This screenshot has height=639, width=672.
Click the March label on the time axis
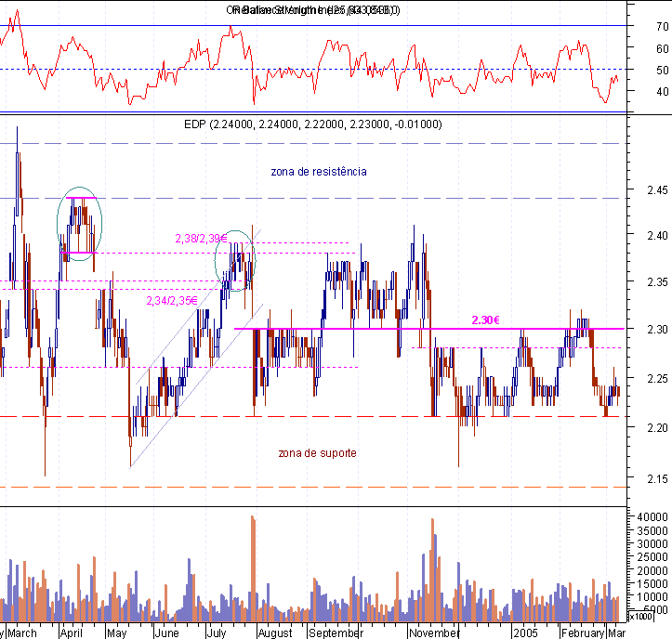pyautogui.click(x=22, y=632)
